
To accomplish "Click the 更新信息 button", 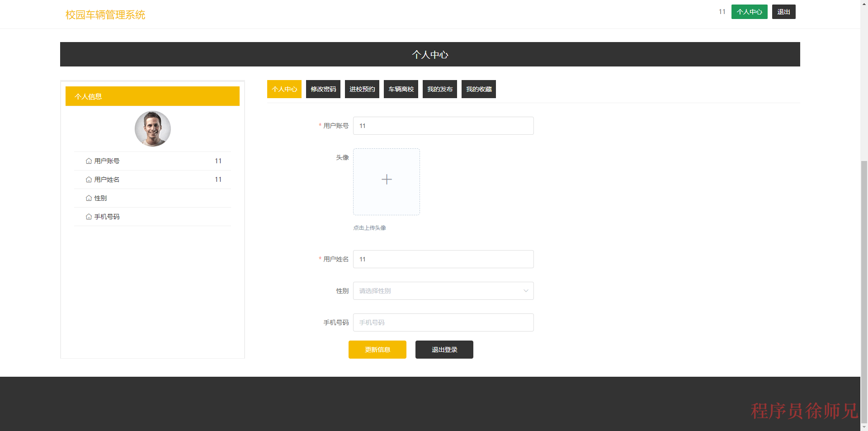I will 377,349.
